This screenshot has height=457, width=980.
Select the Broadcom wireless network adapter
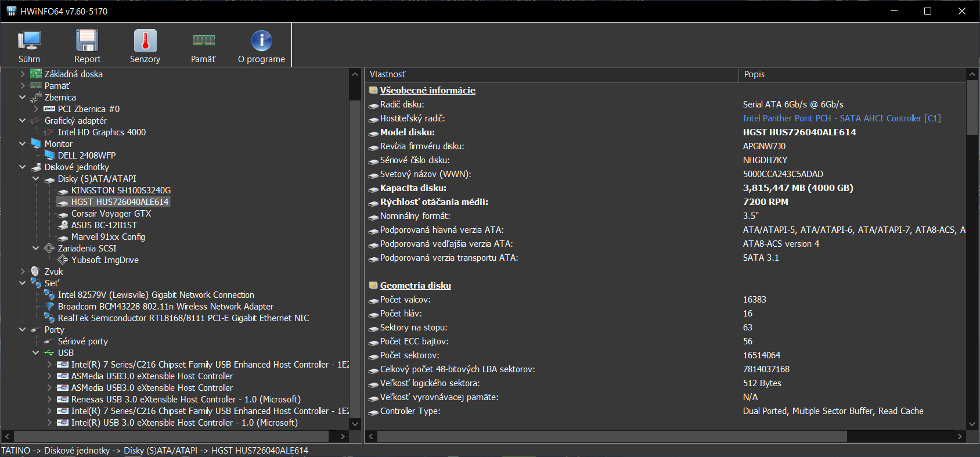pyautogui.click(x=165, y=307)
